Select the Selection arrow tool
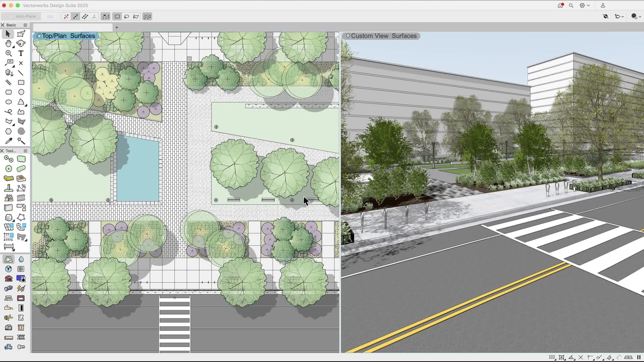This screenshot has width=644, height=362. tap(8, 34)
